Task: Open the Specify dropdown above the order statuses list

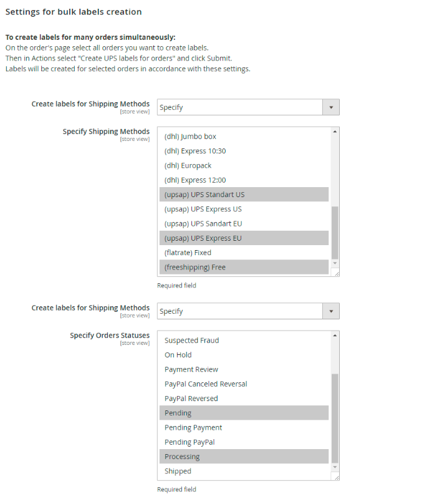Action: coord(248,311)
